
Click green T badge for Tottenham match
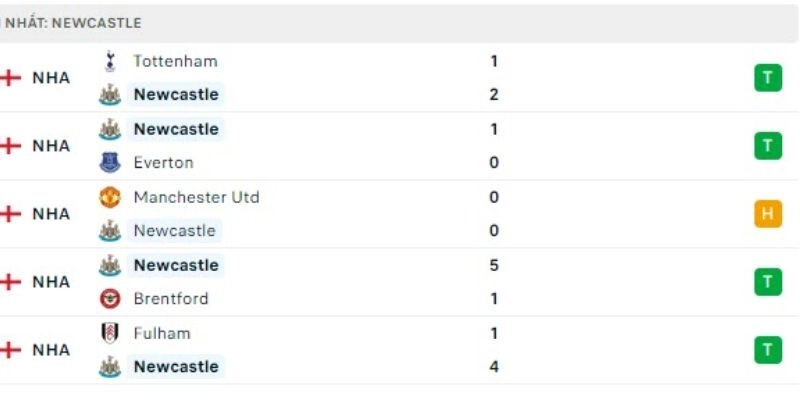(768, 78)
